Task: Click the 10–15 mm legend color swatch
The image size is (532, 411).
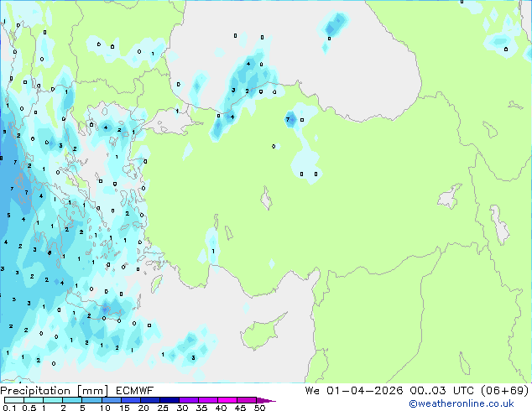Action: [x=111, y=400]
